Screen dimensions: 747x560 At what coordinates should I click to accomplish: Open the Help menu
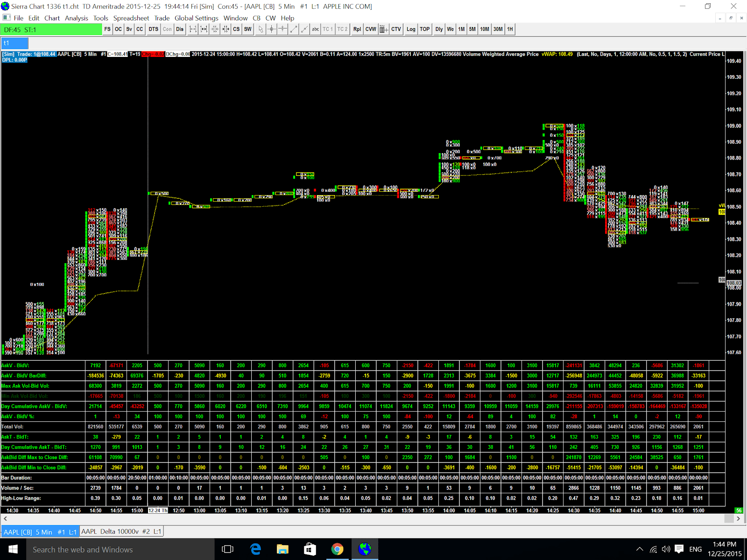tap(288, 18)
